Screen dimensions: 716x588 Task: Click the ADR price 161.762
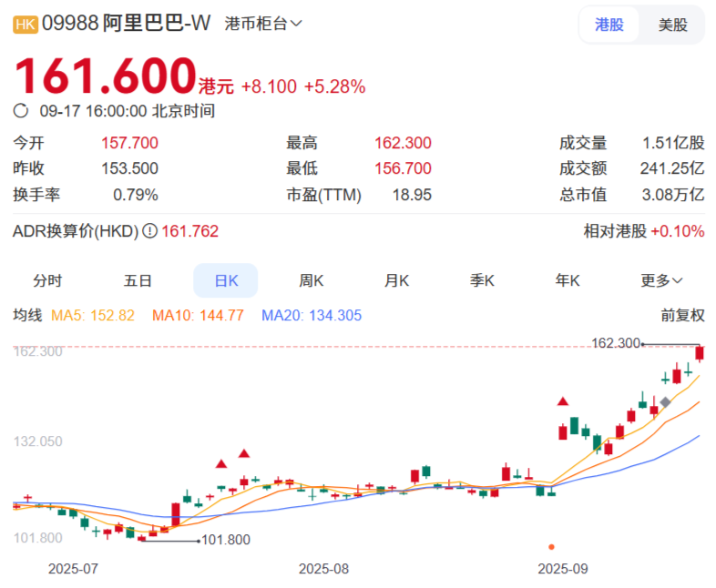point(190,231)
